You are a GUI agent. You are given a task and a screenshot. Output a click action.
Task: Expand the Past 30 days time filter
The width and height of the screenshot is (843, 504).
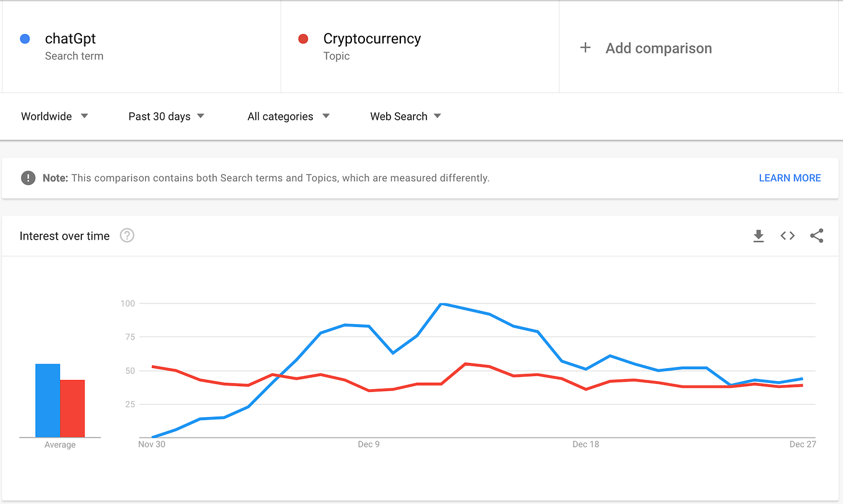[x=166, y=116]
